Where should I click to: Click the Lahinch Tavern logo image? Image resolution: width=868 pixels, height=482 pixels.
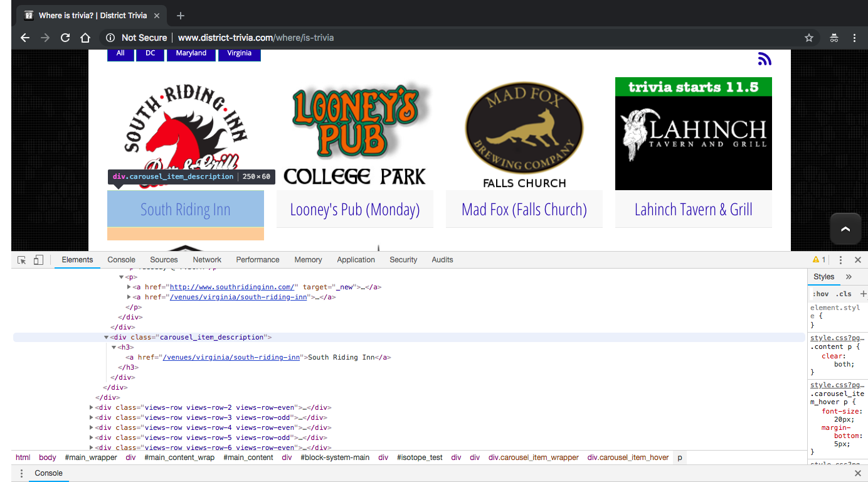tap(694, 134)
